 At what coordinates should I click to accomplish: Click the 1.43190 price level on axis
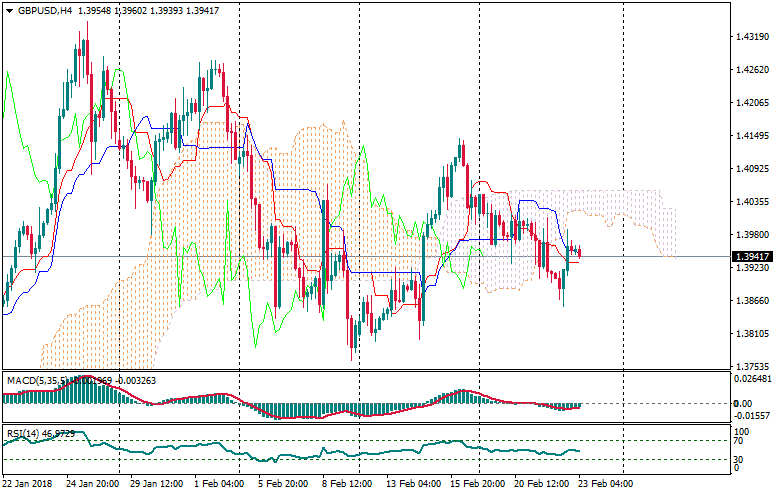click(750, 37)
